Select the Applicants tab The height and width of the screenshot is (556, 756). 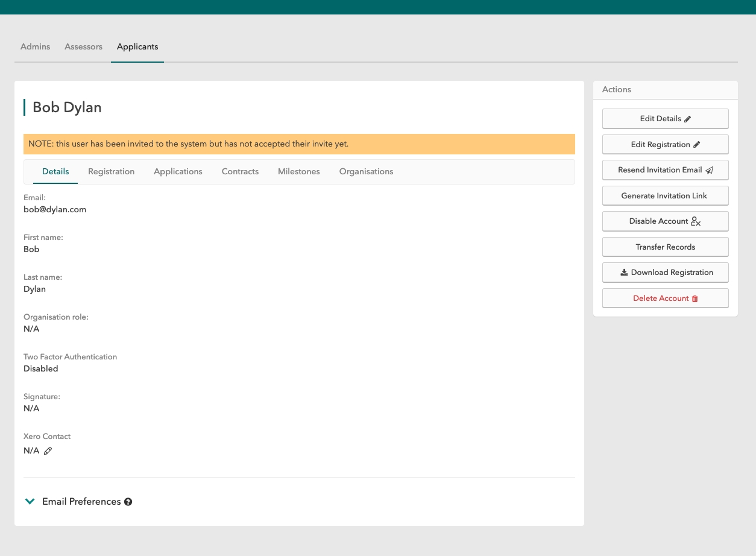point(137,47)
